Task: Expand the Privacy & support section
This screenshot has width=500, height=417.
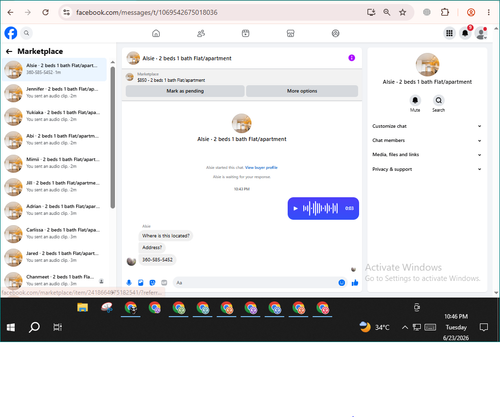Action: [427, 169]
